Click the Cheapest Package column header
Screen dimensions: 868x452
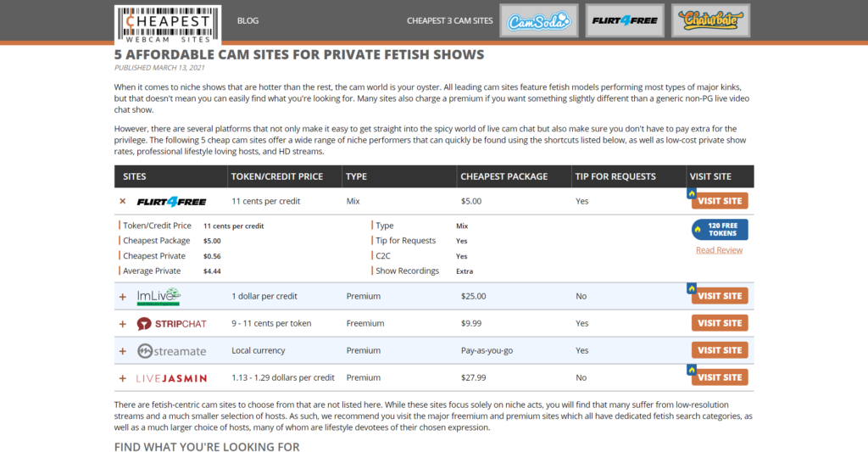point(504,176)
